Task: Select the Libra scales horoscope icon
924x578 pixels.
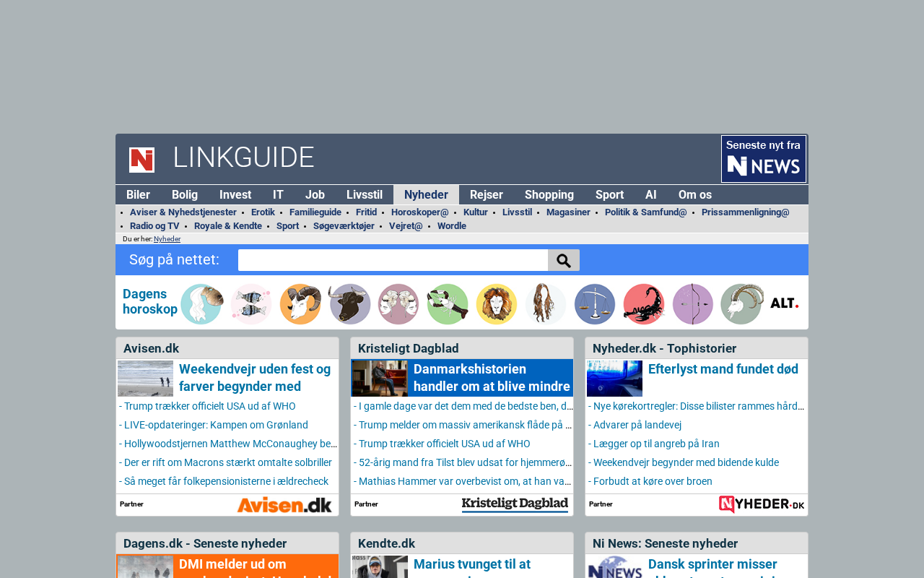Action: point(595,304)
